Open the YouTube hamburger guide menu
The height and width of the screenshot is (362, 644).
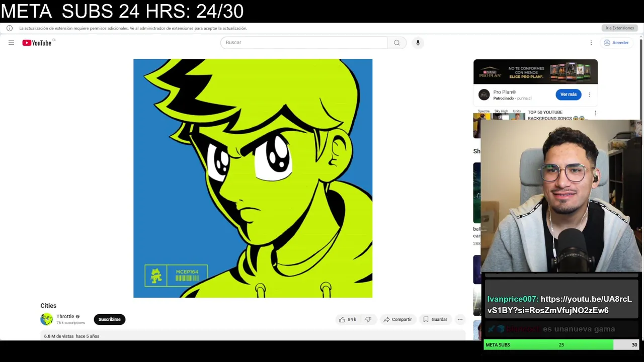pyautogui.click(x=11, y=43)
